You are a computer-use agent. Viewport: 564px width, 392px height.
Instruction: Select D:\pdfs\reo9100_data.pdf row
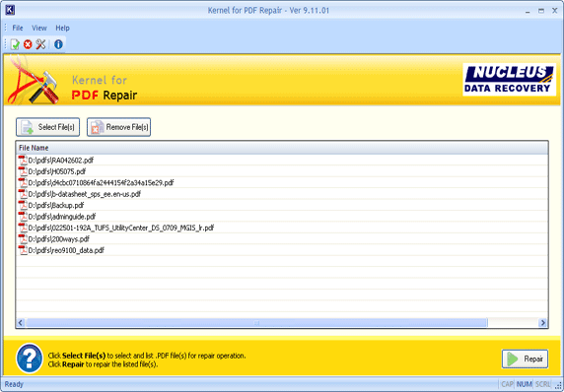pyautogui.click(x=282, y=250)
